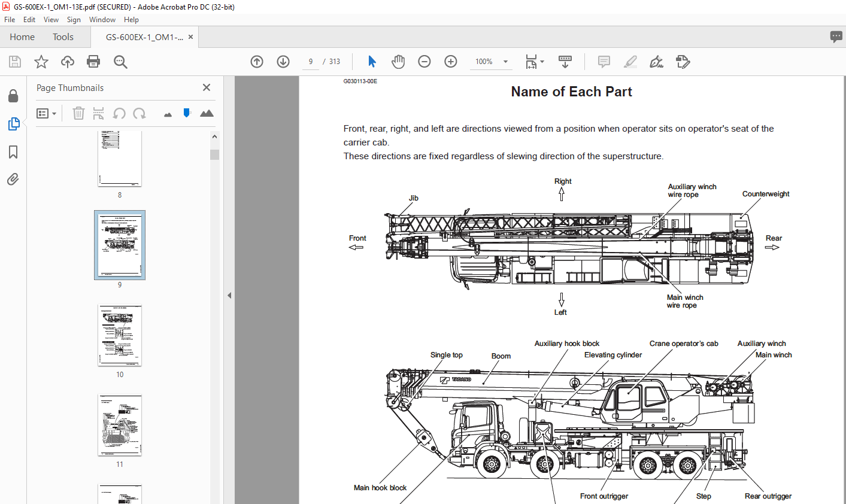
Task: Open the Sign menu
Action: (74, 20)
